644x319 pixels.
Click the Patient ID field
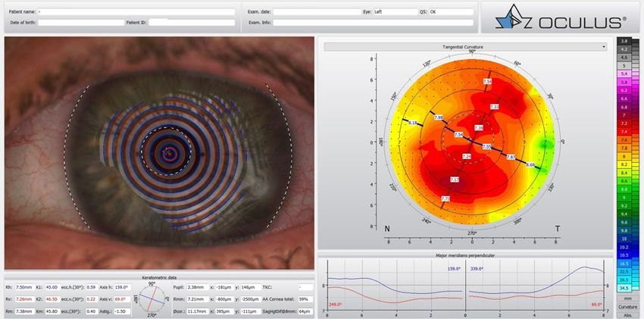pyautogui.click(x=192, y=23)
